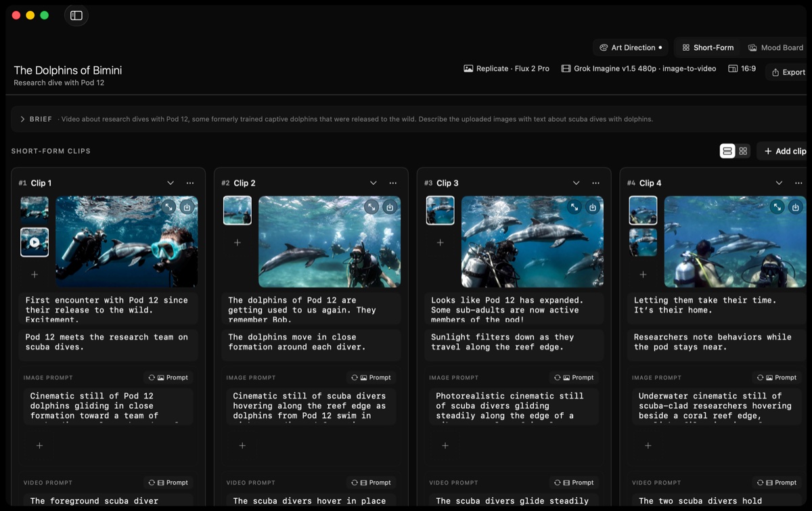This screenshot has width=812, height=511.
Task: Open Clip 2 more options ellipsis
Action: (x=393, y=183)
